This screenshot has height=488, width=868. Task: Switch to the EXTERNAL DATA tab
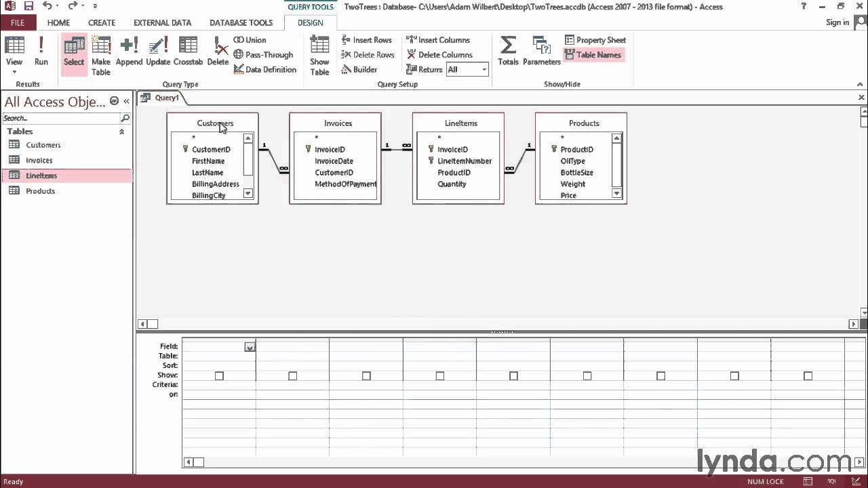162,22
